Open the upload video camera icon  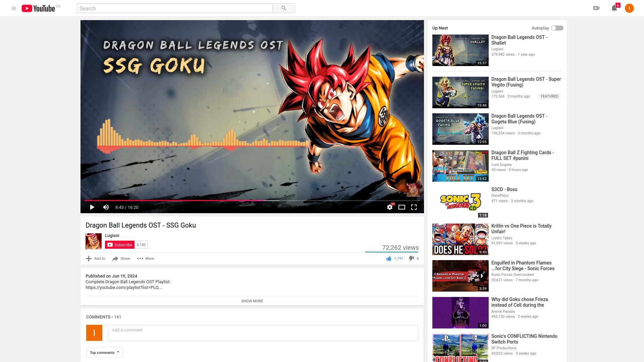[x=596, y=8]
